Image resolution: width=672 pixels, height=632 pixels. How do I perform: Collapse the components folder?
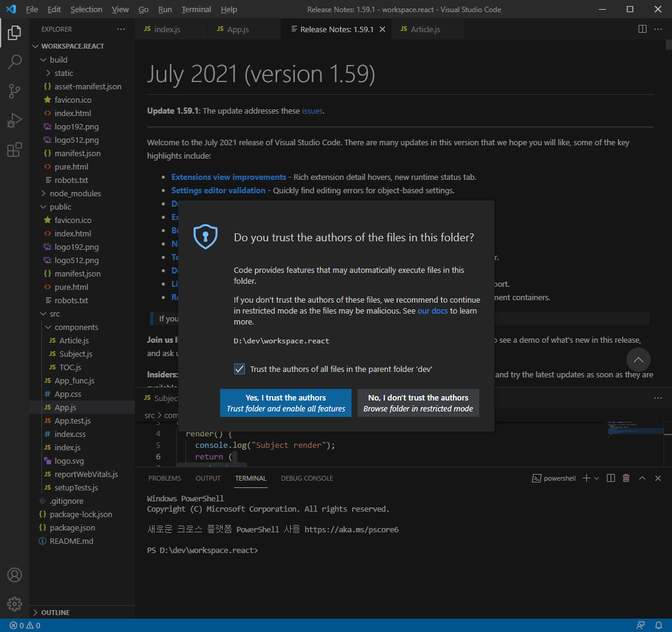pos(47,327)
